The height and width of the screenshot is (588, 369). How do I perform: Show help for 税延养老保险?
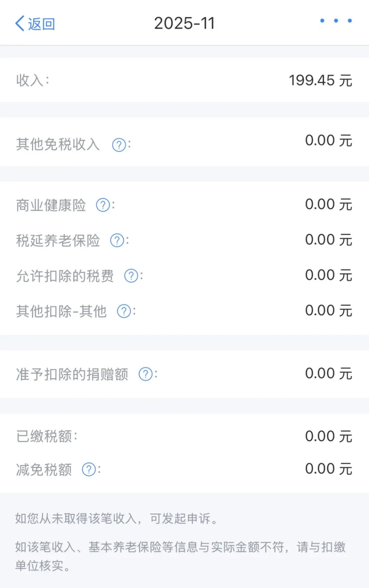point(117,241)
